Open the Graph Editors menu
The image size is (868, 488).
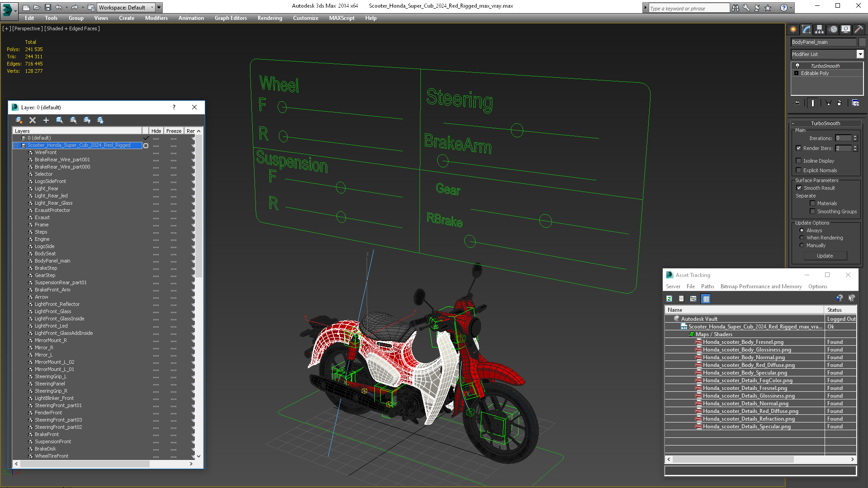coord(231,18)
